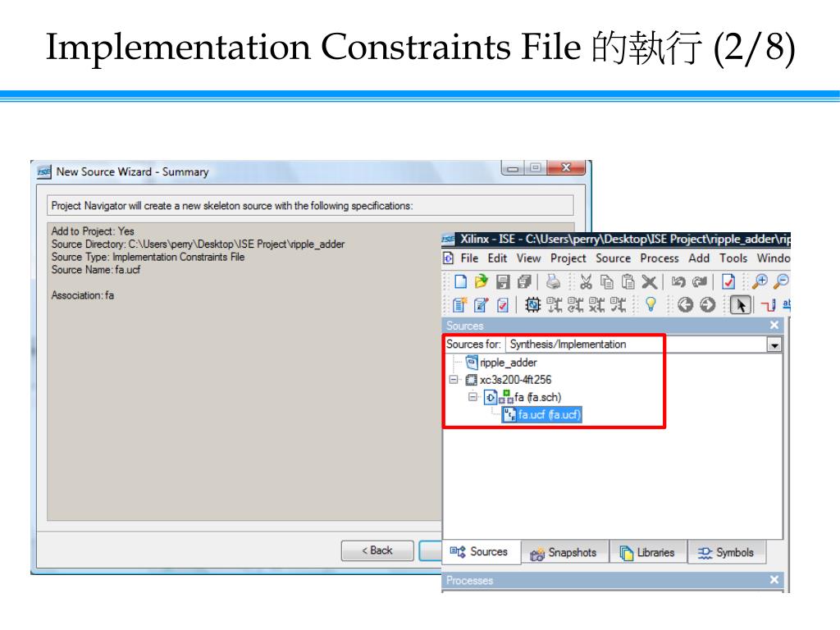Click the New Source document icon with star
Image resolution: width=840 pixels, height=630 pixels.
[x=459, y=305]
